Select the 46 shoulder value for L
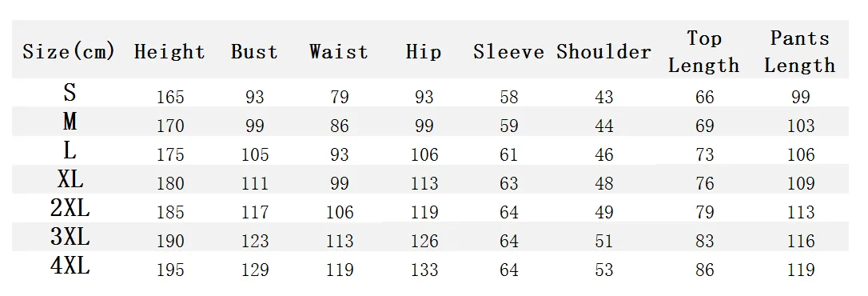The height and width of the screenshot is (296, 868). [604, 154]
